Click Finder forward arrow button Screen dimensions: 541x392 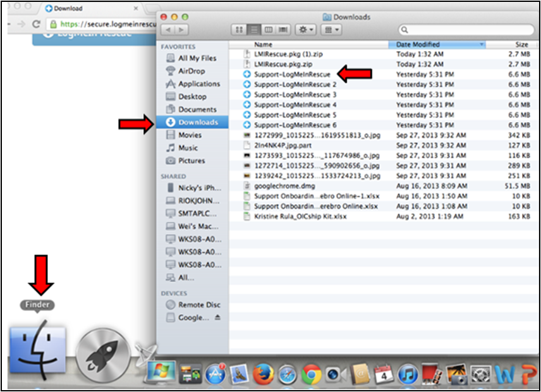point(182,30)
